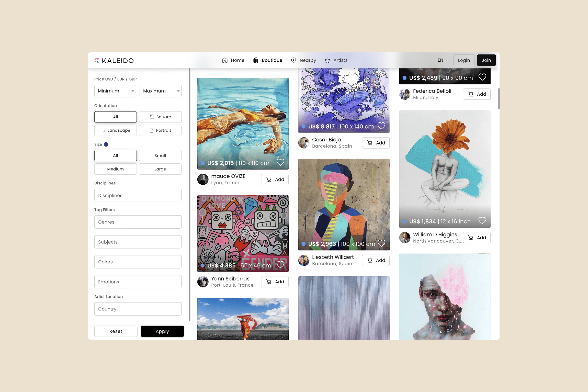Add Federica Belloli artwork to cart
Screen dimensions: 588x392
pyautogui.click(x=477, y=94)
